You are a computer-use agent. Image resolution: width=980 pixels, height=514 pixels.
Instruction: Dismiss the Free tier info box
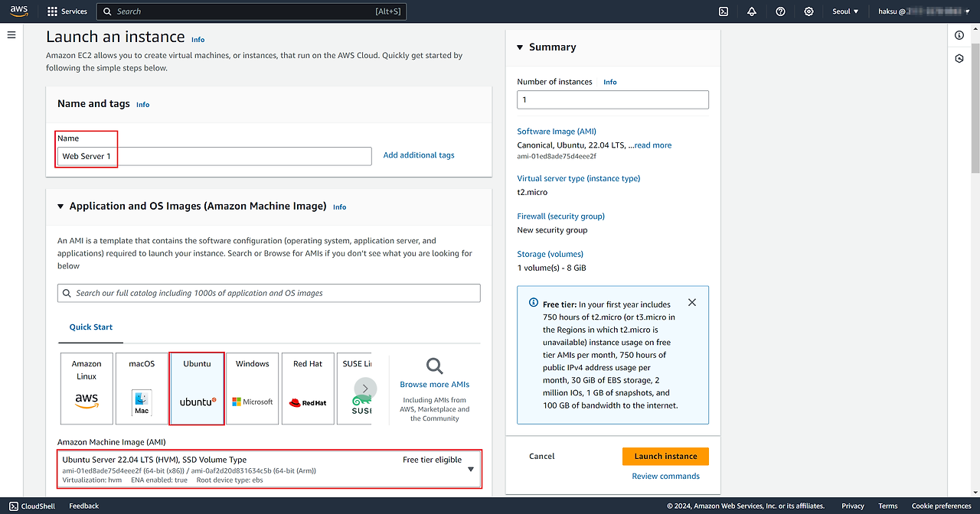pyautogui.click(x=692, y=303)
